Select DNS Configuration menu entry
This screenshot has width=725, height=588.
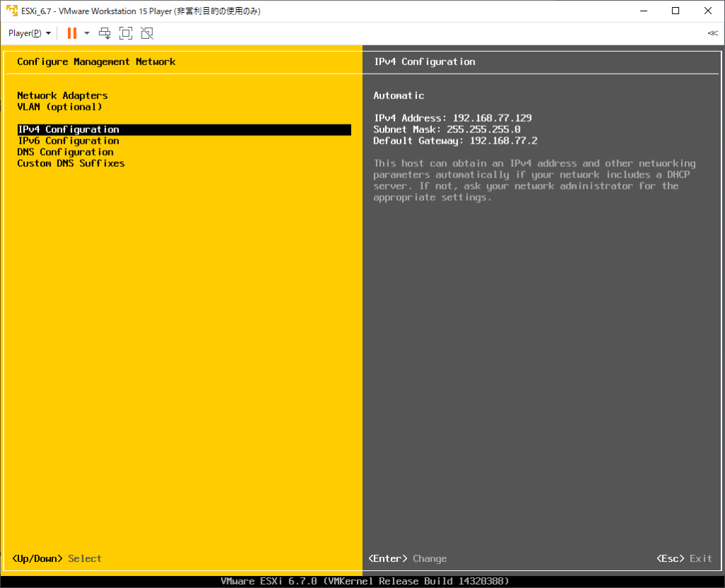(x=65, y=152)
